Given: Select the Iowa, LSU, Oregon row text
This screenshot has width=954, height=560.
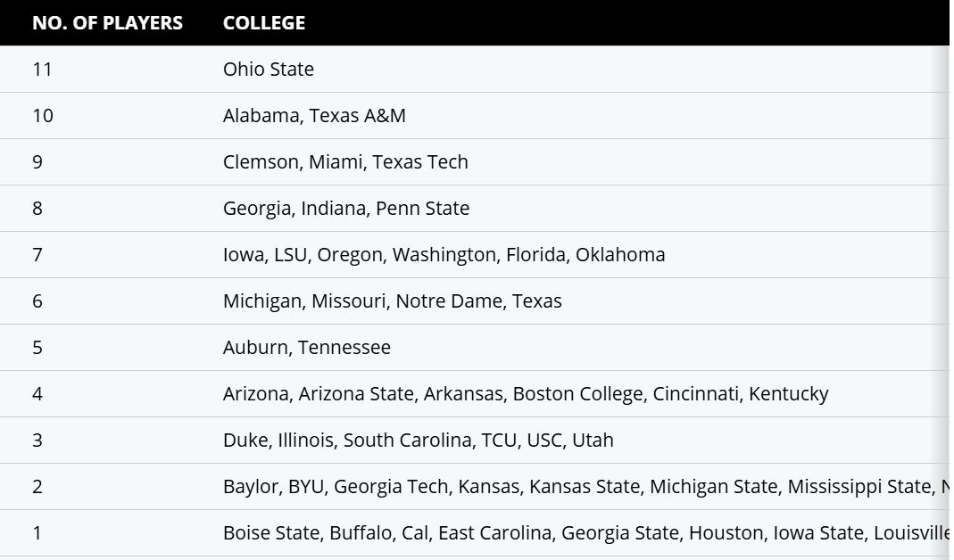Looking at the screenshot, I should [x=444, y=255].
